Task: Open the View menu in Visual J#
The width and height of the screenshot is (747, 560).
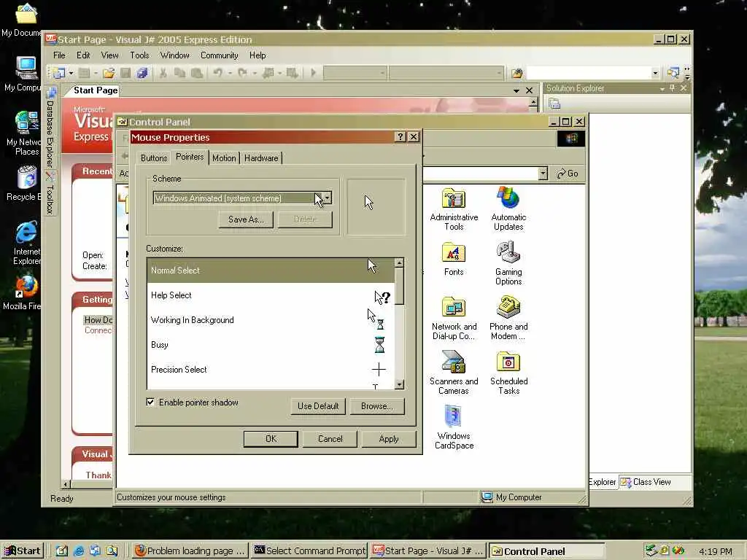Action: pyautogui.click(x=109, y=55)
